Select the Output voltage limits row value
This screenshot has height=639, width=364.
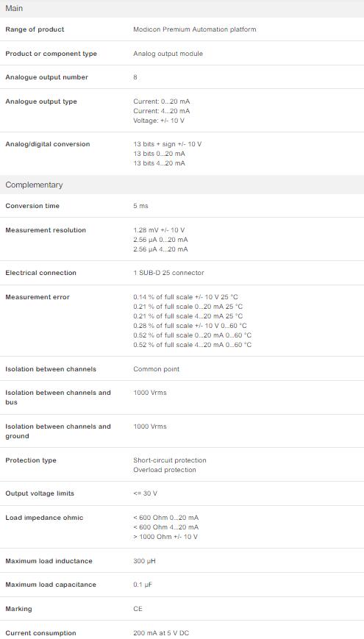pos(145,493)
